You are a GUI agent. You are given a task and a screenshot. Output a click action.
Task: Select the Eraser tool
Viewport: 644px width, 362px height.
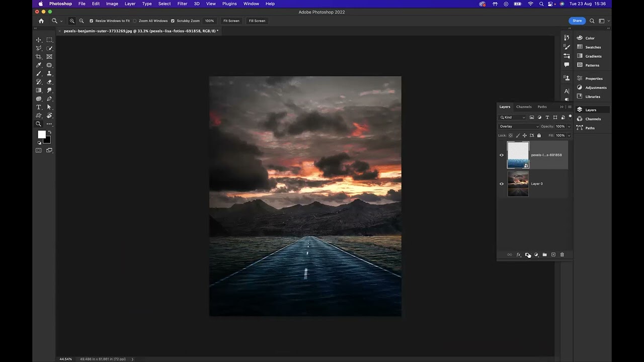tap(49, 82)
